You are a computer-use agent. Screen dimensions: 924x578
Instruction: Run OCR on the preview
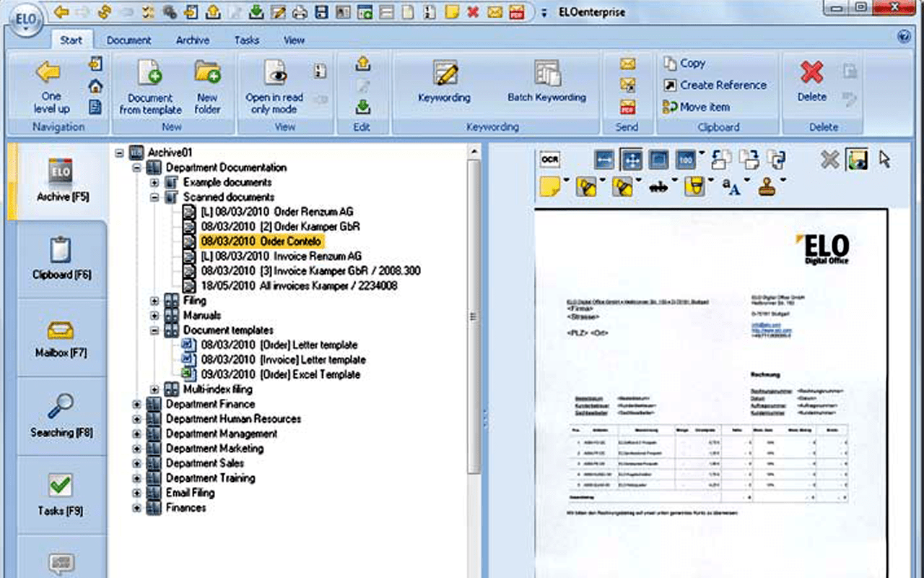point(550,160)
